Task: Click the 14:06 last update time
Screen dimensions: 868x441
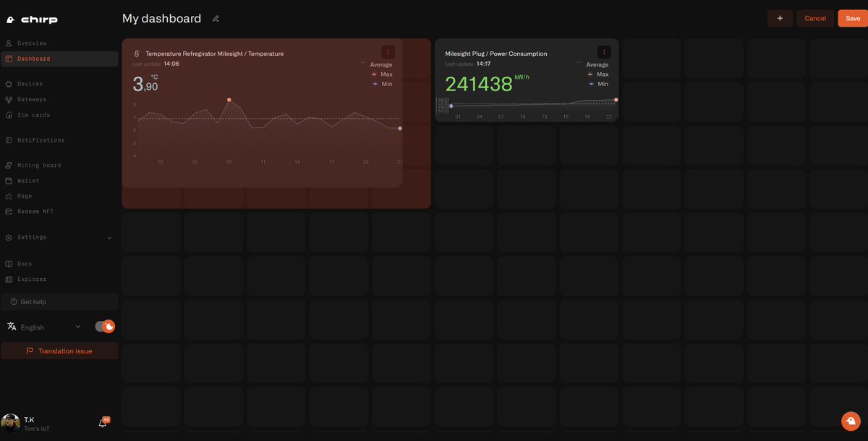Action: coord(171,64)
